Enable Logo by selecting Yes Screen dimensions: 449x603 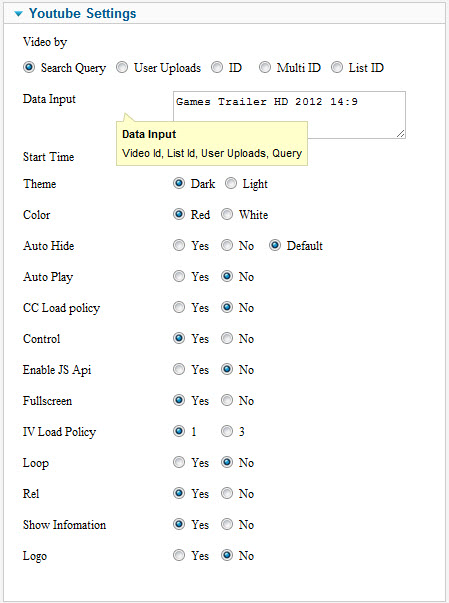(179, 555)
